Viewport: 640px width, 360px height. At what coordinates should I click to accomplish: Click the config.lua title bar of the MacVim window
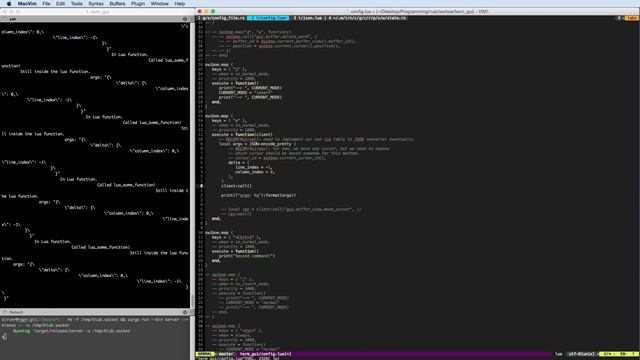(419, 11)
